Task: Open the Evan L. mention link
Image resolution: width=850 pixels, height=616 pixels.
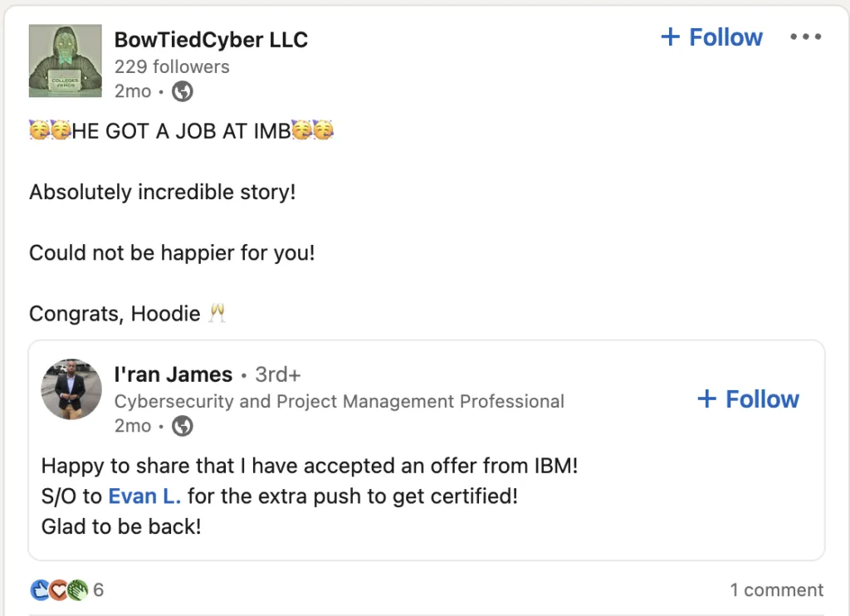Action: coord(144,496)
